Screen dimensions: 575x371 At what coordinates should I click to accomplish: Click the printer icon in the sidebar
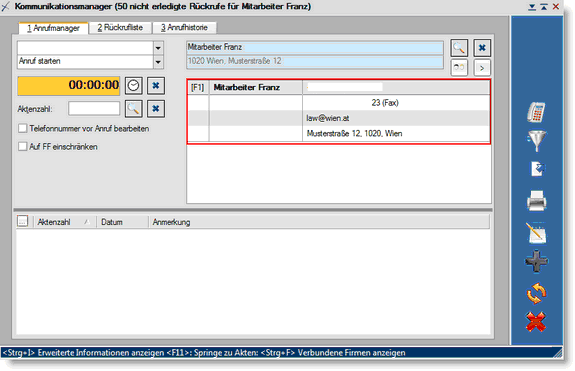tap(536, 201)
